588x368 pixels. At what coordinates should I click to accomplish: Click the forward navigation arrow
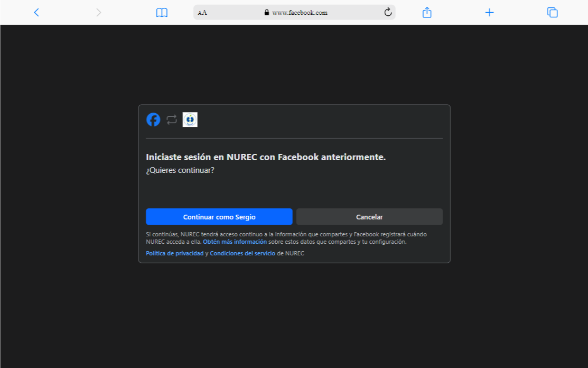(x=99, y=12)
